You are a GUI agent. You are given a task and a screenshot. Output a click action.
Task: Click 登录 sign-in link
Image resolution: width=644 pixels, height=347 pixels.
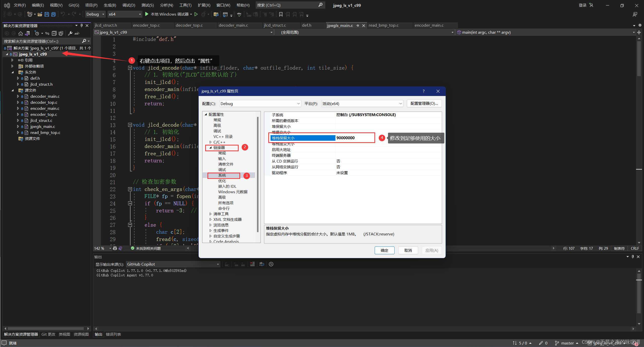pyautogui.click(x=582, y=5)
